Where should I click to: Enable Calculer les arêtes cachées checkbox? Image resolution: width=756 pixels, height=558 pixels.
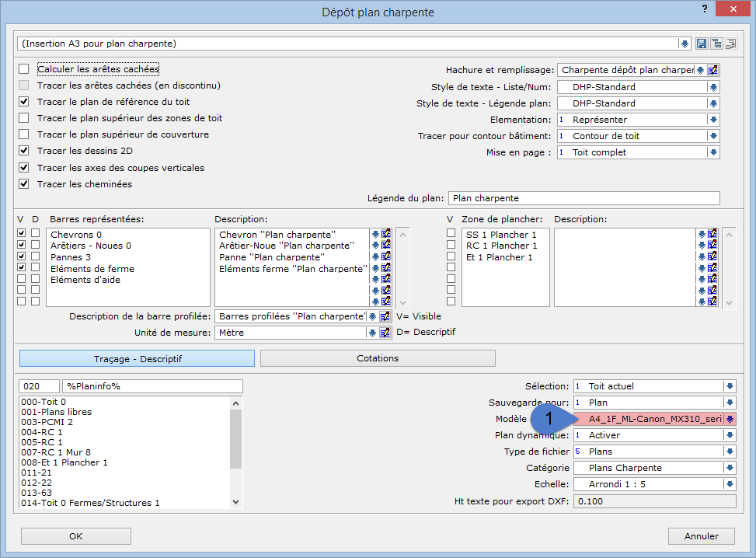pyautogui.click(x=24, y=69)
